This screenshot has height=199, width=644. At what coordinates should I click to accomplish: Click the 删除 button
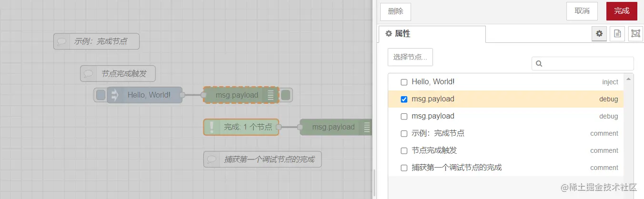pyautogui.click(x=395, y=11)
